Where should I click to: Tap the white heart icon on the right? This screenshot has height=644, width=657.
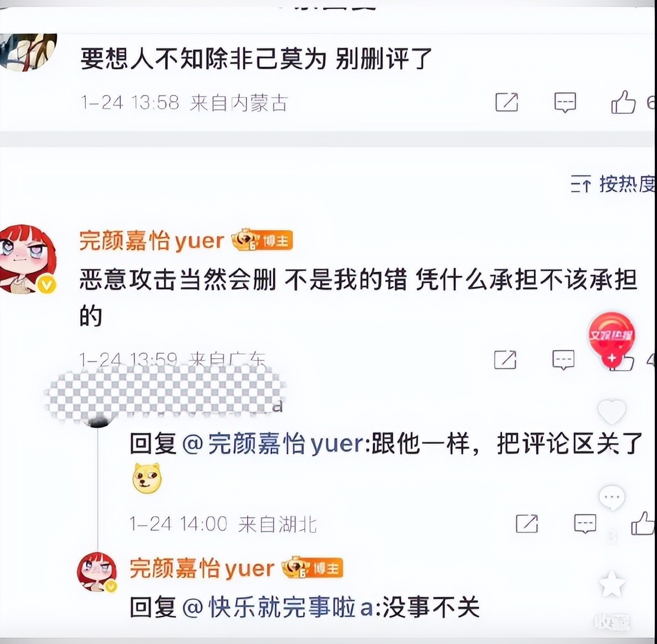tap(612, 412)
